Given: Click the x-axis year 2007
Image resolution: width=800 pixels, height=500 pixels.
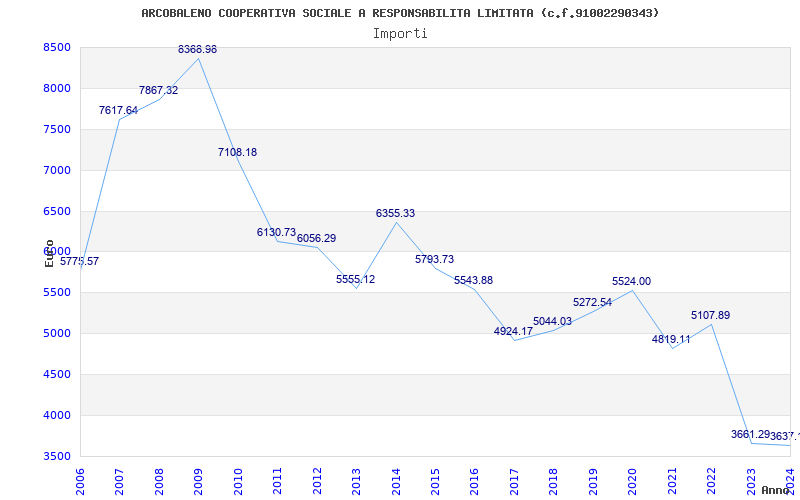Looking at the screenshot, I should (119, 481).
